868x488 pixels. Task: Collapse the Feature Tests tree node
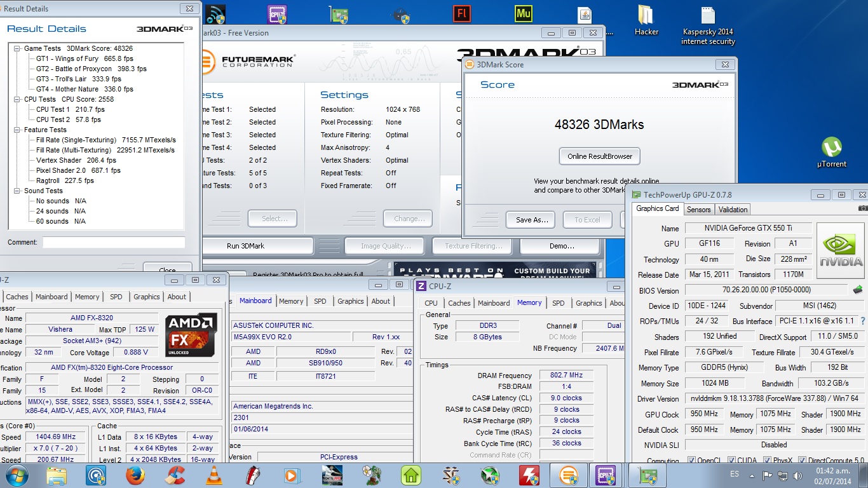coord(17,130)
